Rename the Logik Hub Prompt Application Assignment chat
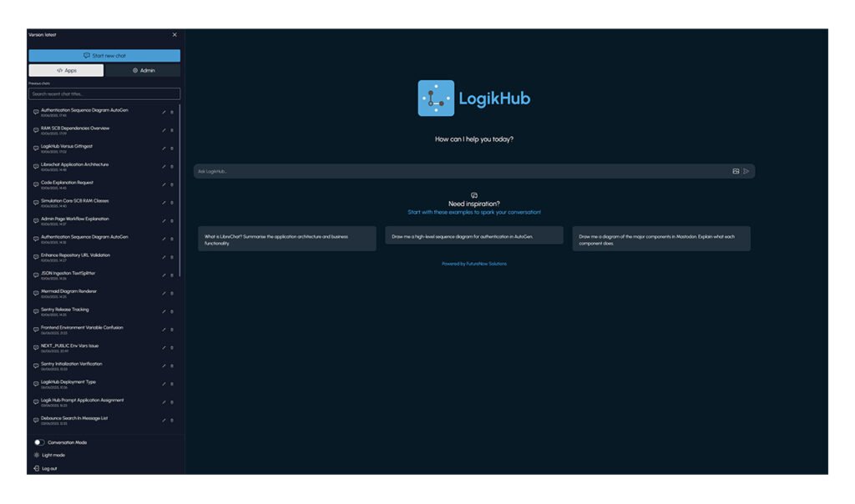The width and height of the screenshot is (855, 504). (x=164, y=401)
